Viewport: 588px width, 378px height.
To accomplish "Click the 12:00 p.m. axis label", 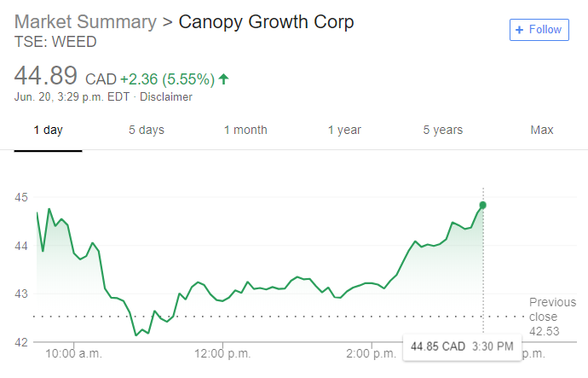I will (x=222, y=353).
